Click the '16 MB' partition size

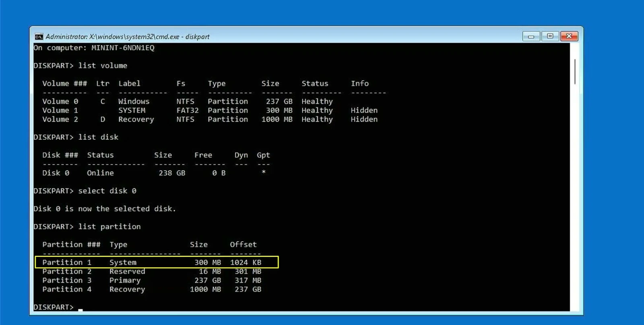tap(210, 271)
